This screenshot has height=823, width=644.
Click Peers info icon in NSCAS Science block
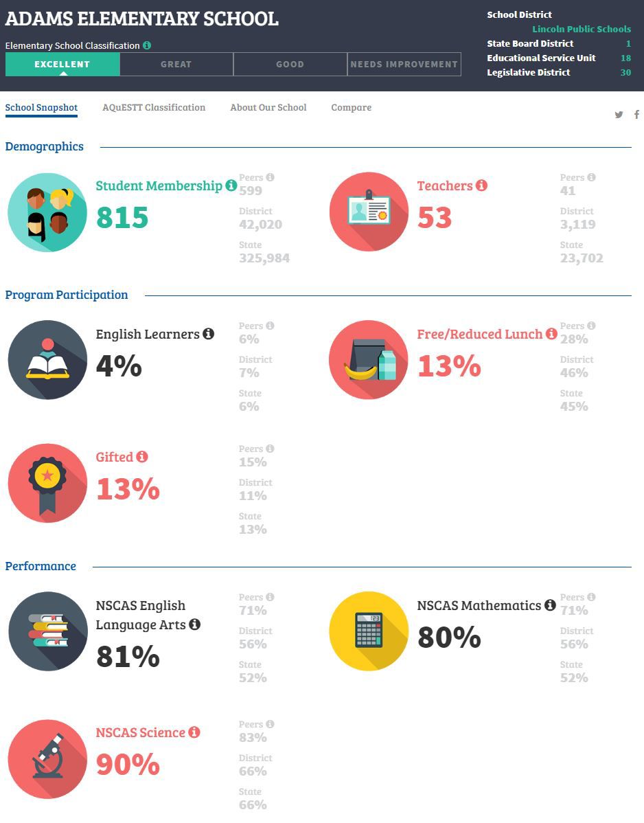270,724
